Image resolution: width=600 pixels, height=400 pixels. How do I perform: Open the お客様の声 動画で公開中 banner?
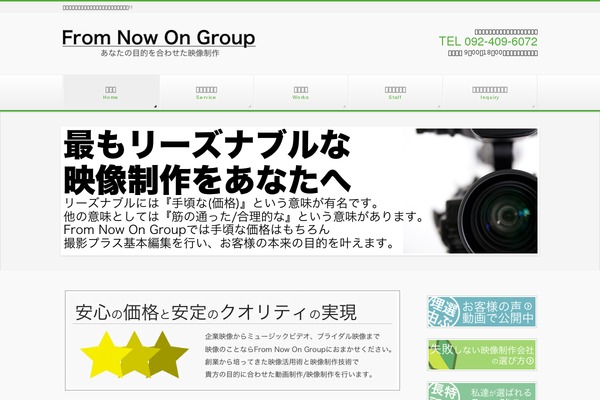pos(482,312)
